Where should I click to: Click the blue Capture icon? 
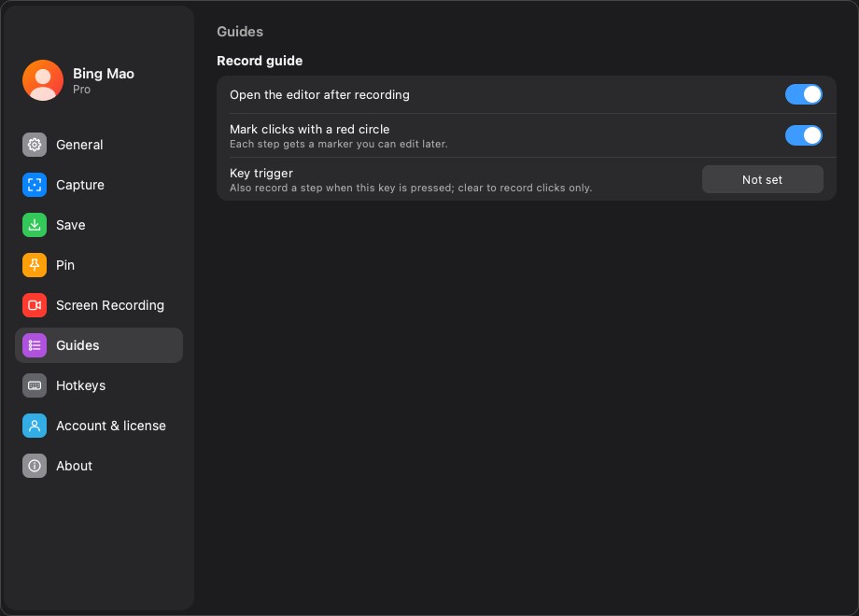pyautogui.click(x=35, y=185)
